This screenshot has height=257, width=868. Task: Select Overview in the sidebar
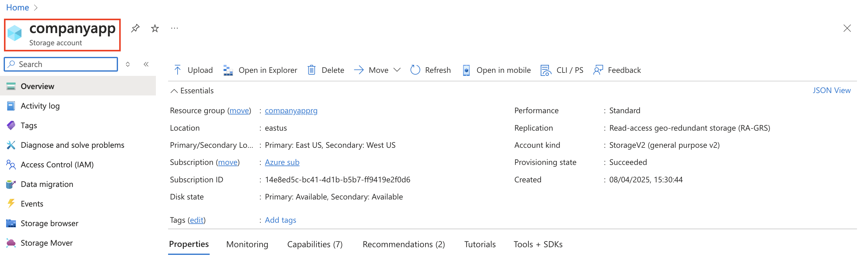78,86
